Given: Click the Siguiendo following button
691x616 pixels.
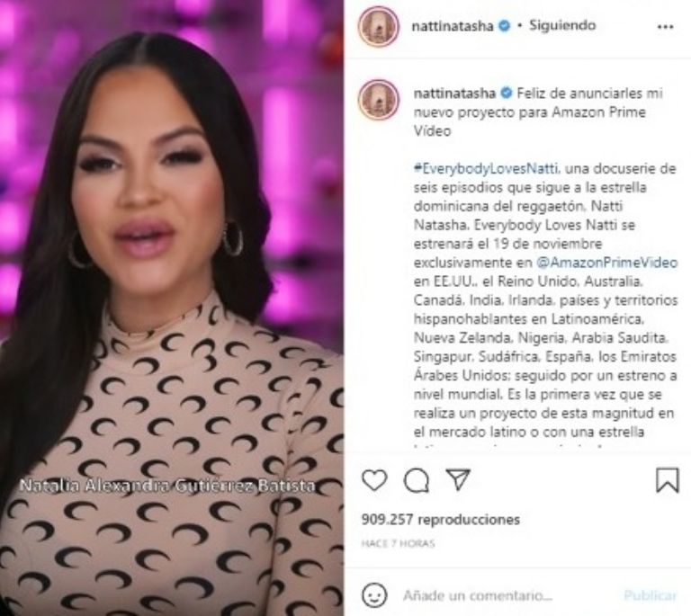Looking at the screenshot, I should 562,25.
